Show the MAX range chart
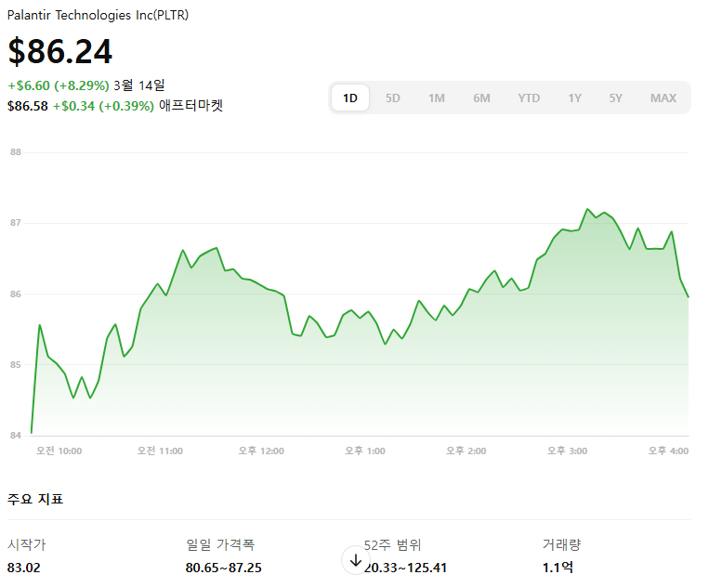709x588 pixels. (663, 98)
